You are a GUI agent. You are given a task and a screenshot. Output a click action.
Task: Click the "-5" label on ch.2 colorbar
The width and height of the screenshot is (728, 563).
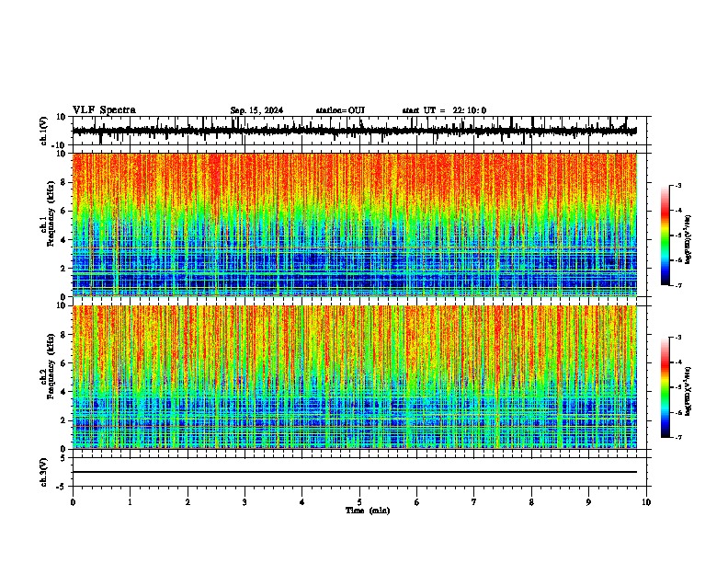pyautogui.click(x=677, y=387)
